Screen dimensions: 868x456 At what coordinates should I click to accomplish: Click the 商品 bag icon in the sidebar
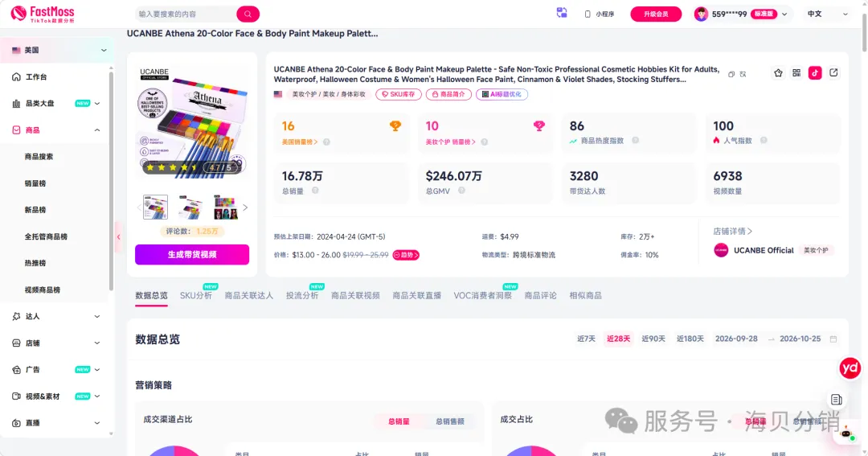16,130
